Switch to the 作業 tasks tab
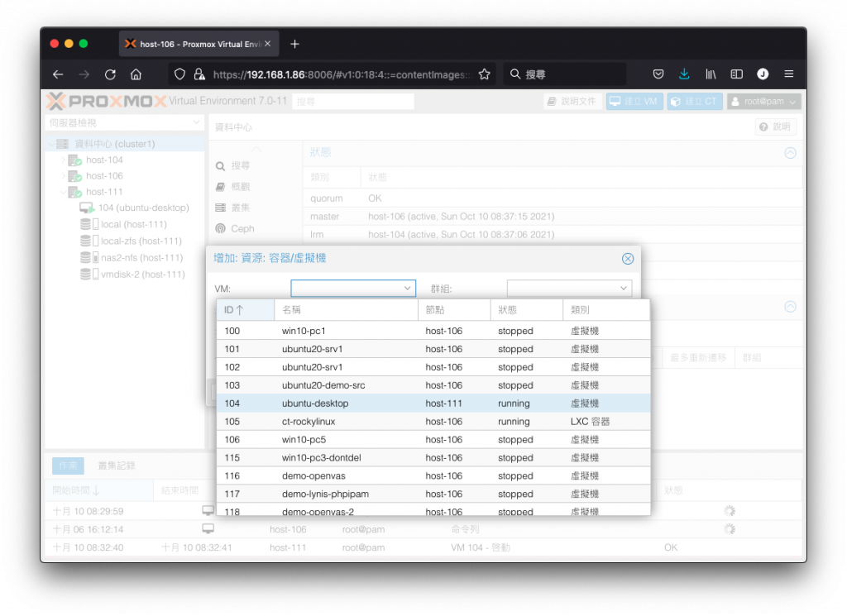The image size is (847, 616). [68, 466]
